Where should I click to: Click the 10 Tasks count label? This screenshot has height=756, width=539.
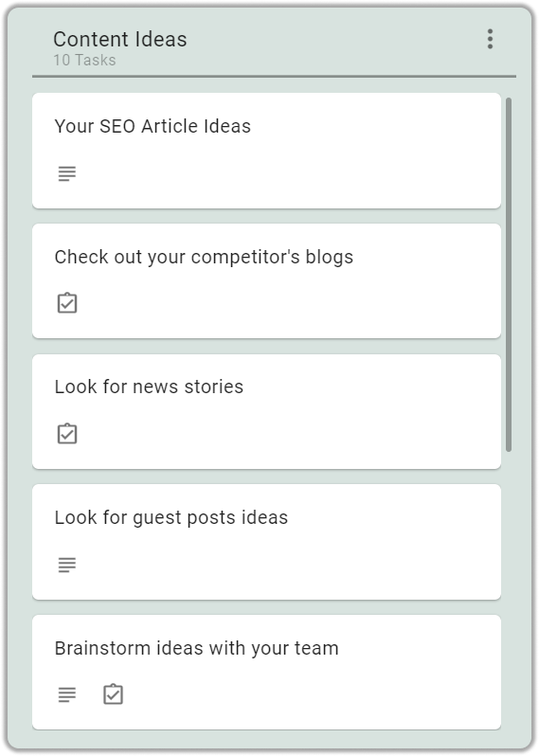84,61
